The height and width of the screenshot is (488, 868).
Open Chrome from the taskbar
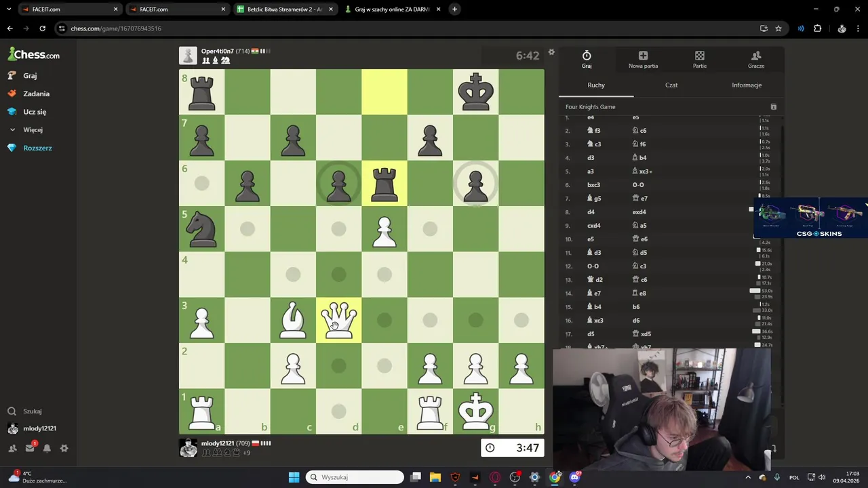pyautogui.click(x=555, y=477)
